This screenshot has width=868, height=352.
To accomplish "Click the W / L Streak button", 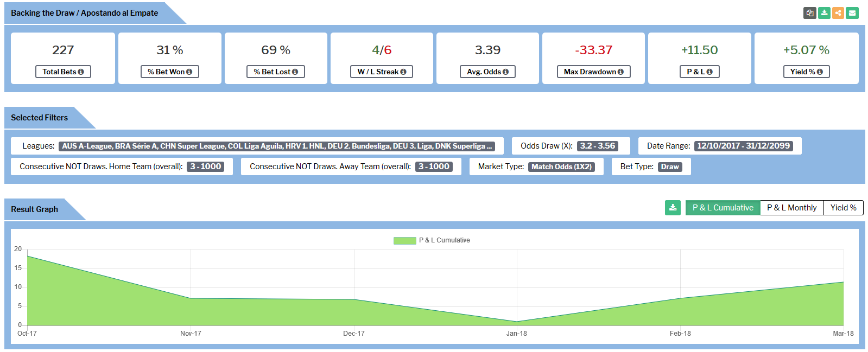I will [x=381, y=72].
